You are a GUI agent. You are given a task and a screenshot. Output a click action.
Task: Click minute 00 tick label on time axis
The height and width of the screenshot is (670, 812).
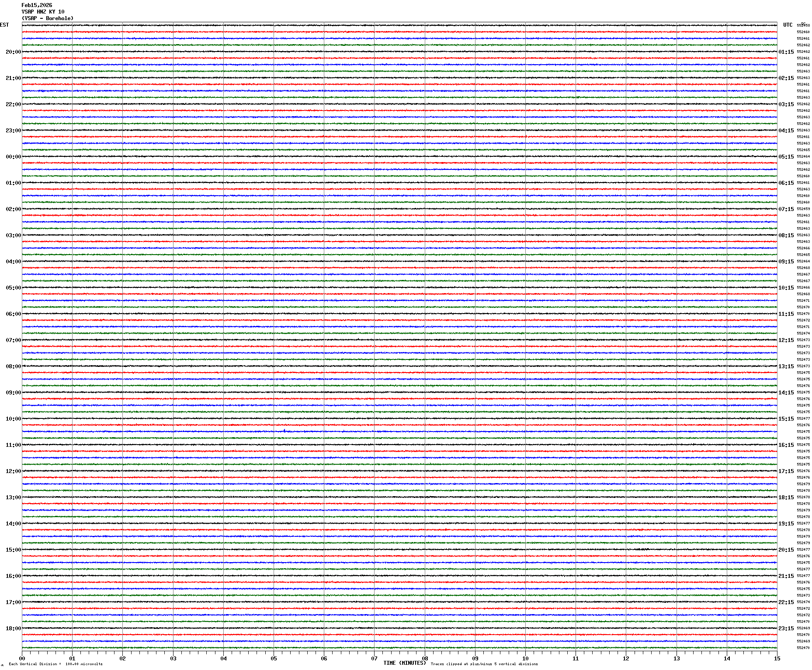point(22,659)
